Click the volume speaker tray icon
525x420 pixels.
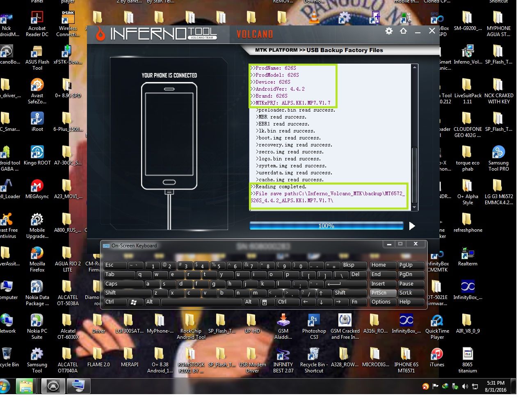pyautogui.click(x=465, y=386)
